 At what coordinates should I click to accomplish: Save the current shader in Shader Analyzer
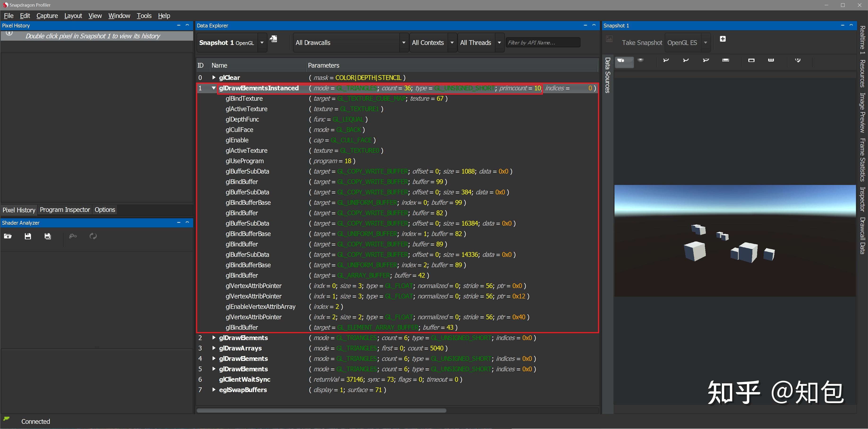point(28,236)
